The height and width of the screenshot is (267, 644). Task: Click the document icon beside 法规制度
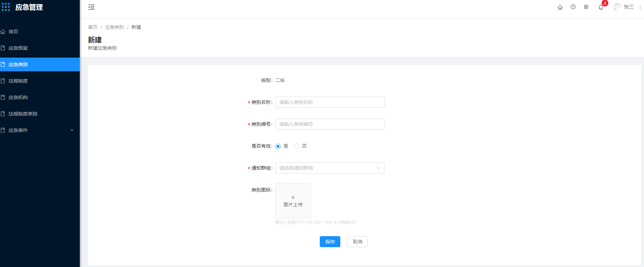click(3, 81)
